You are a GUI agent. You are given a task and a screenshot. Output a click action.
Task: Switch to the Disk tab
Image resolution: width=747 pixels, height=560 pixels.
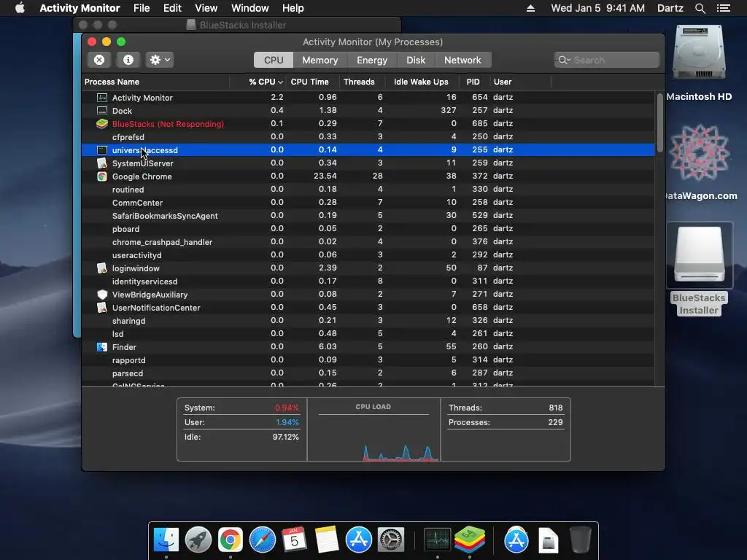(415, 60)
